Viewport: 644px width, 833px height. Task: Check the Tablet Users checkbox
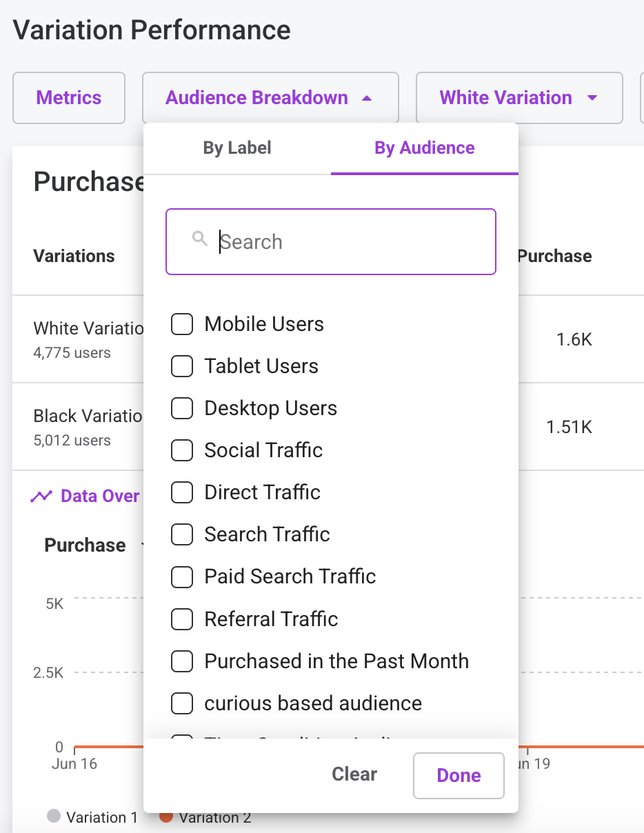(182, 366)
